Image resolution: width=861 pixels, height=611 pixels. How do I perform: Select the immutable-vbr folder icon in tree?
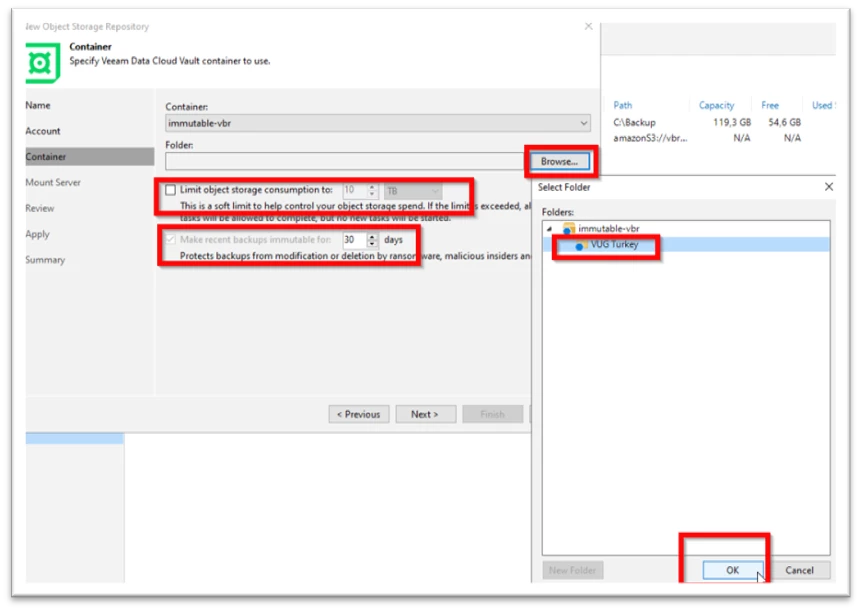pyautogui.click(x=568, y=228)
